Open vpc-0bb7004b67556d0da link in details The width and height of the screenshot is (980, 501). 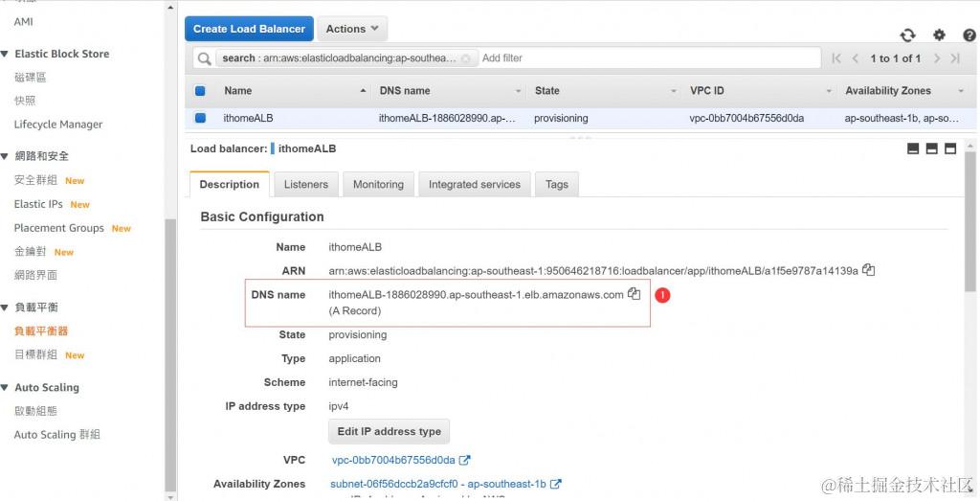pos(393,460)
